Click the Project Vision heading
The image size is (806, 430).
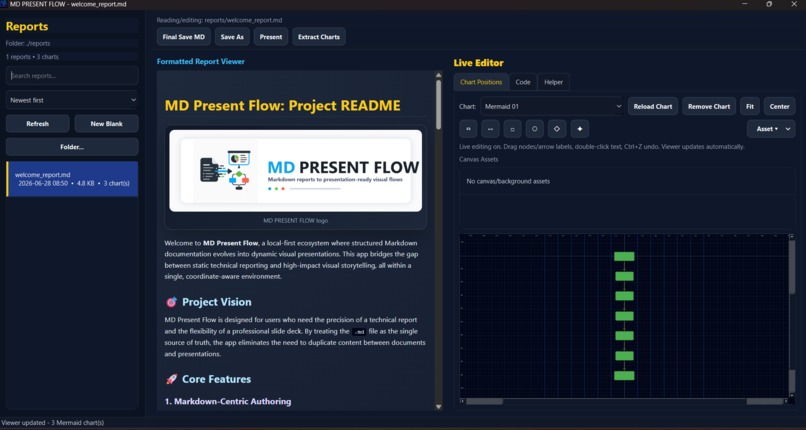[216, 302]
